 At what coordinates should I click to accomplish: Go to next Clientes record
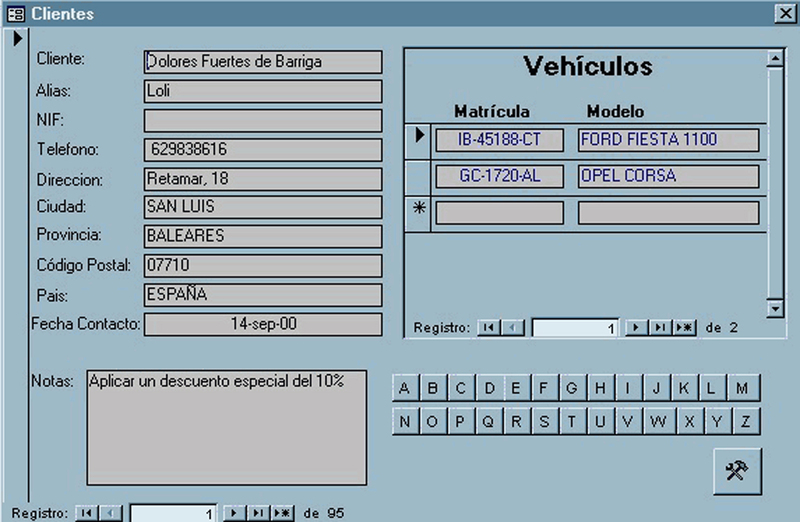click(x=234, y=513)
